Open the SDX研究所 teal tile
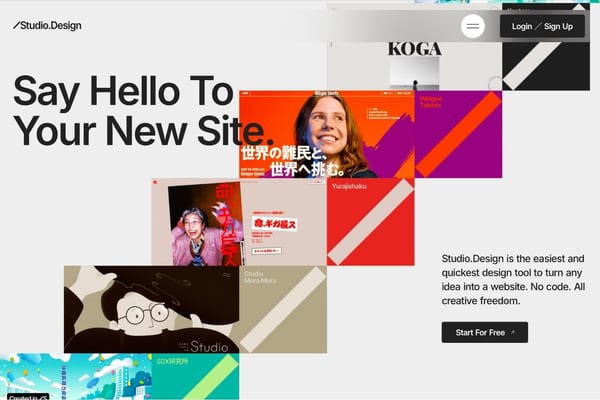 click(x=196, y=377)
